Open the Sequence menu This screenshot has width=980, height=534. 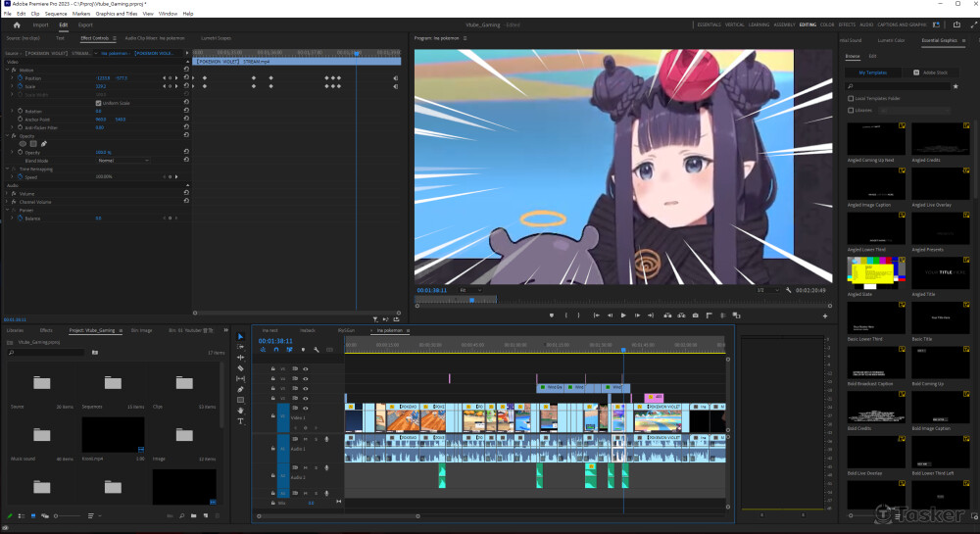pos(56,14)
